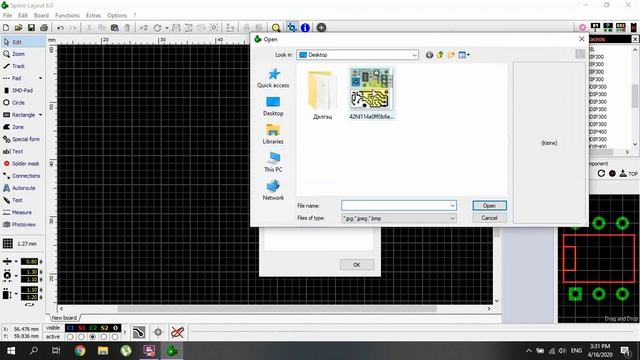640x360 pixels.
Task: Activate the Measure tool
Action: tap(22, 212)
